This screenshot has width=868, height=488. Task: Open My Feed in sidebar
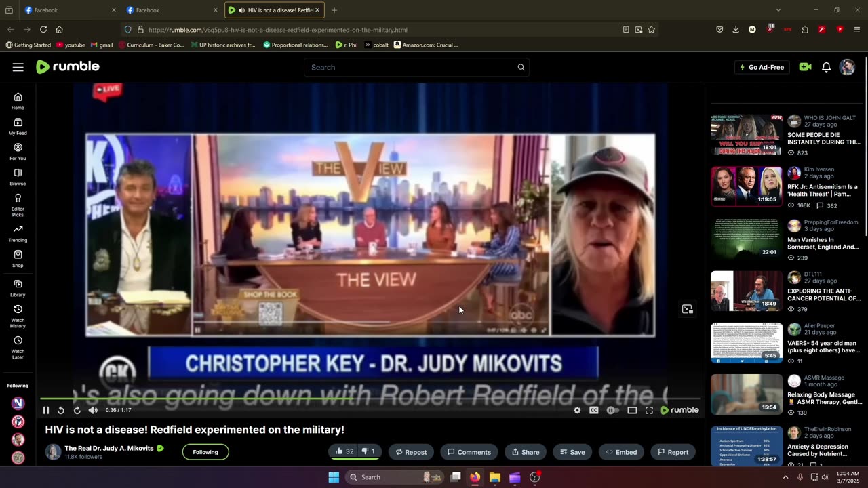point(18,127)
